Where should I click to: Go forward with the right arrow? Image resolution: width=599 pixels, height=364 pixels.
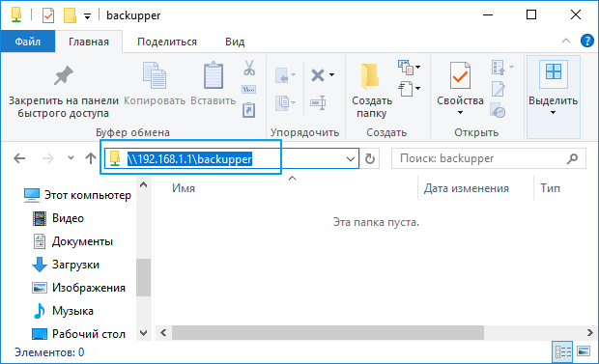coord(48,158)
